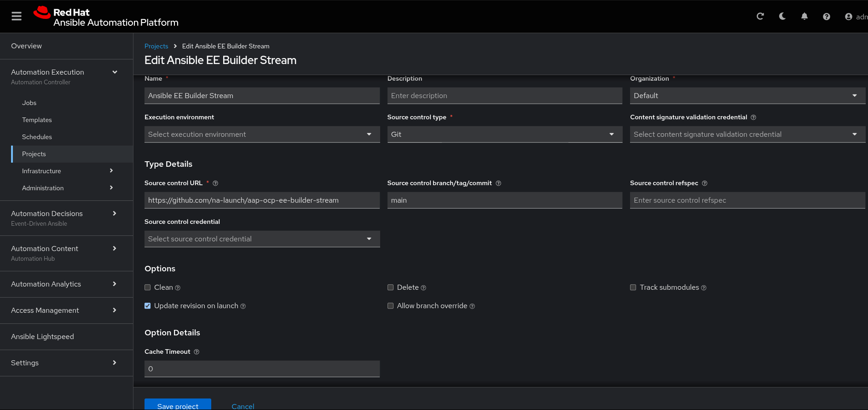Expand Select source control credential dropdown
This screenshot has height=410, width=868.
pyautogui.click(x=262, y=239)
